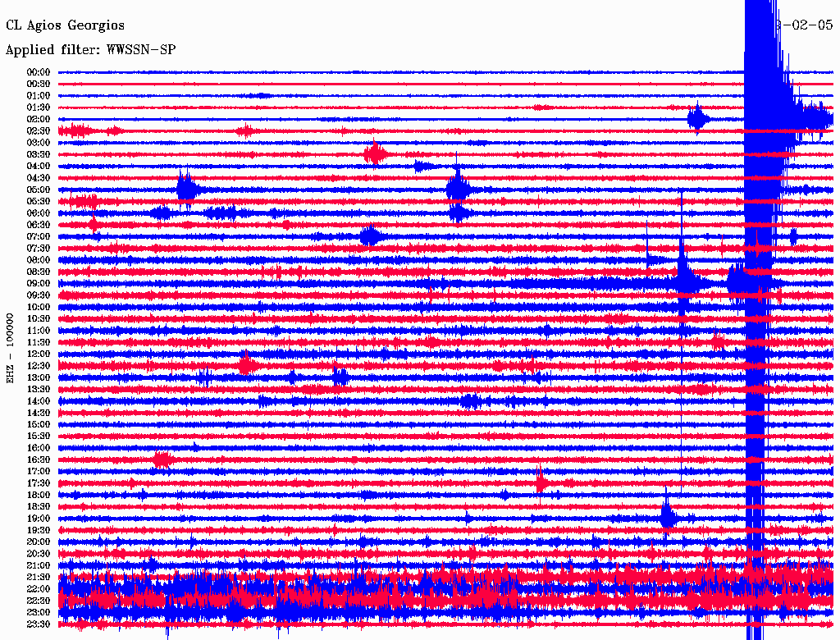Click the 06:30 time label
Screen dimensions: 840x640
click(39, 225)
